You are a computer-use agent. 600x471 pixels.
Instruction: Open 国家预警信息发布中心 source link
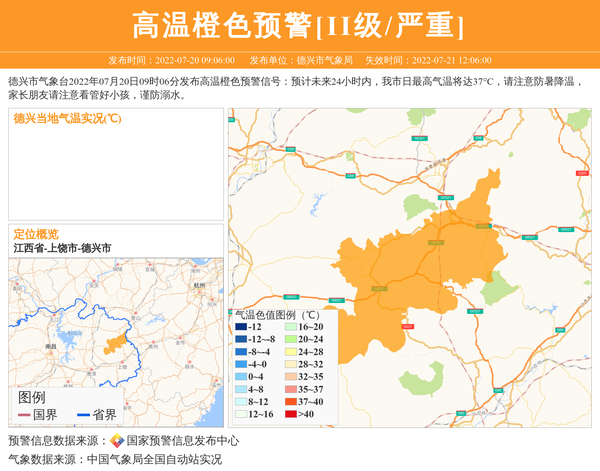click(x=183, y=441)
